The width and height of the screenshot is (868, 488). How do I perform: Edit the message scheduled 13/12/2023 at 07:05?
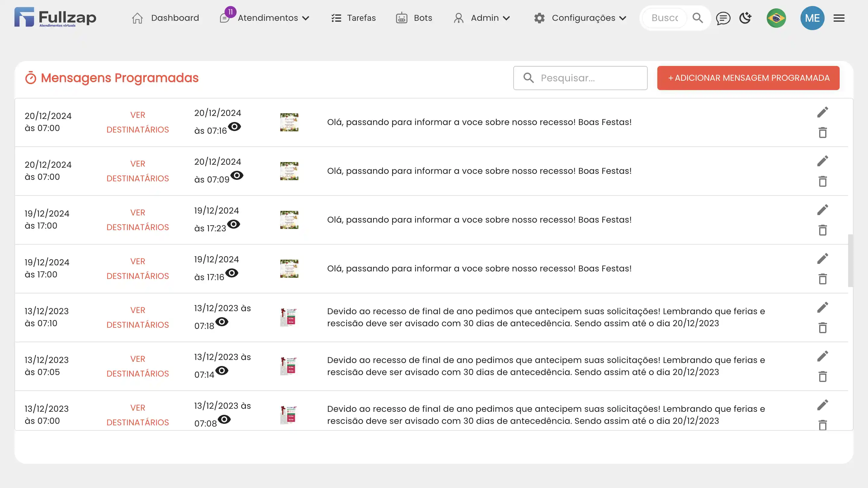pyautogui.click(x=822, y=356)
